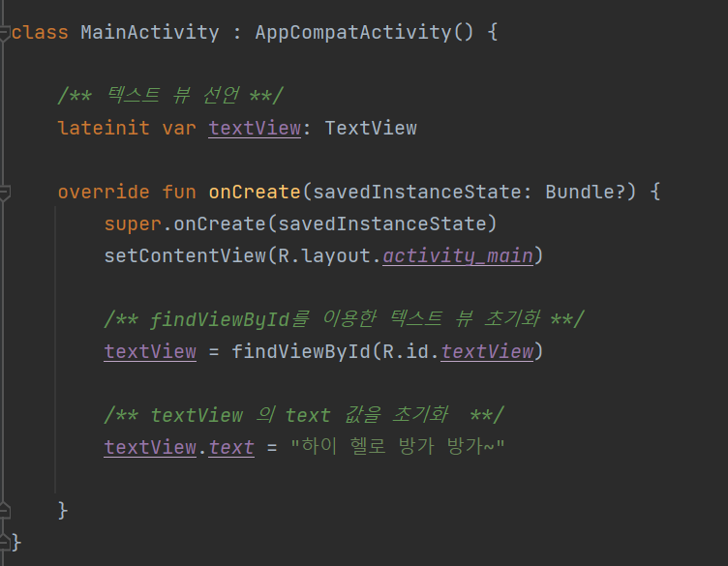Click the R.id.textView resource reference
This screenshot has height=566, width=728.
(457, 351)
